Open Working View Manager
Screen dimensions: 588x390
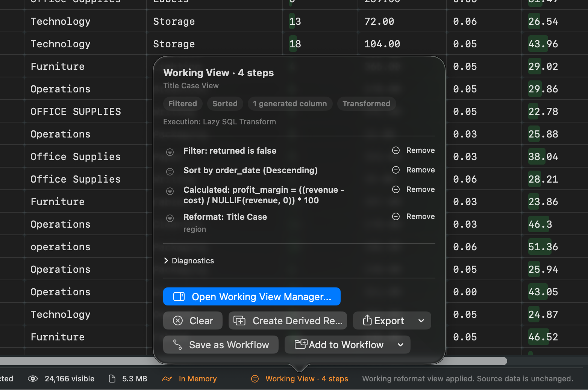click(x=252, y=296)
